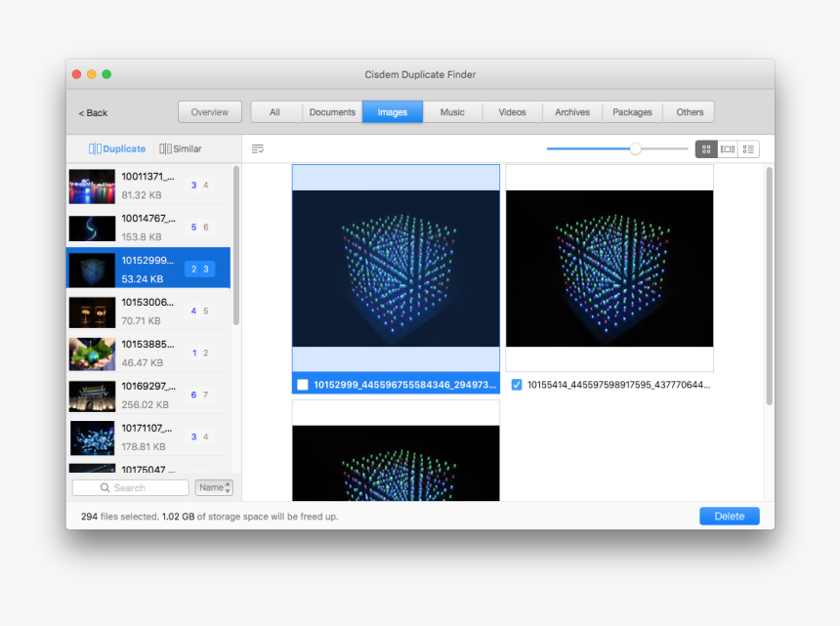Switch to thumbnail grid view
This screenshot has height=626, width=840.
706,149
